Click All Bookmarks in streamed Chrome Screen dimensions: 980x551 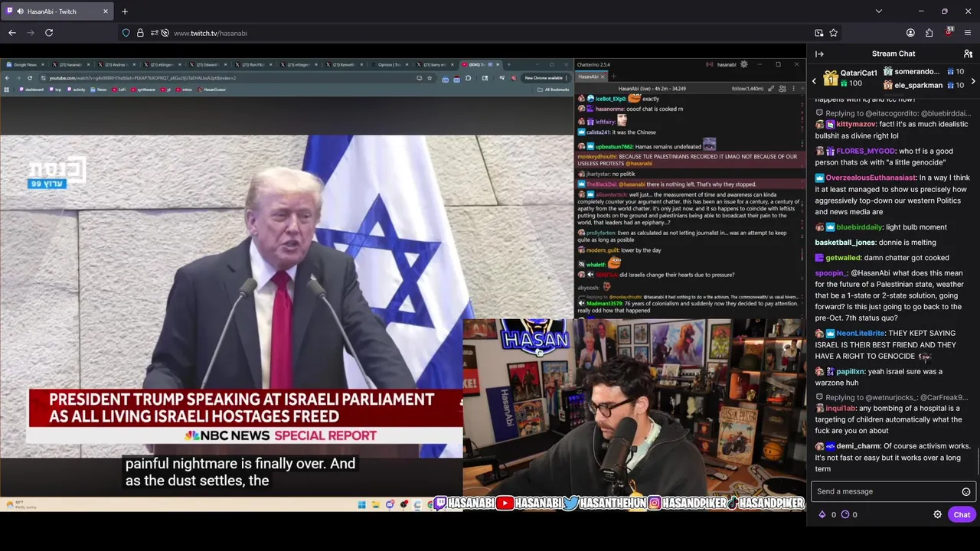coord(554,90)
